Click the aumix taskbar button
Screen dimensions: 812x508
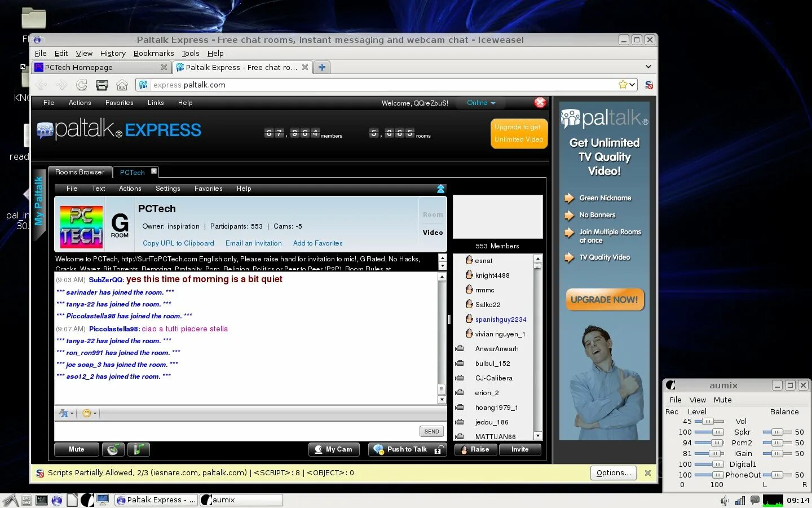pos(241,500)
